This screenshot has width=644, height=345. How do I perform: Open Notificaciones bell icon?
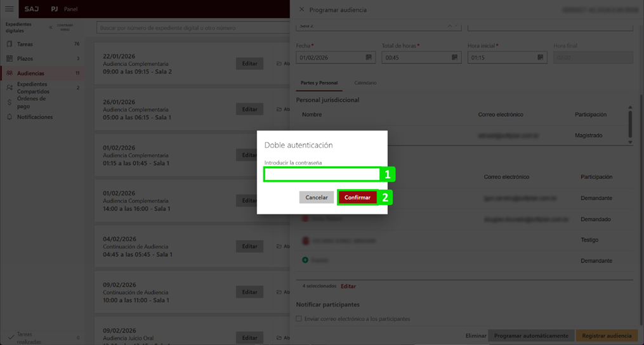[10, 117]
